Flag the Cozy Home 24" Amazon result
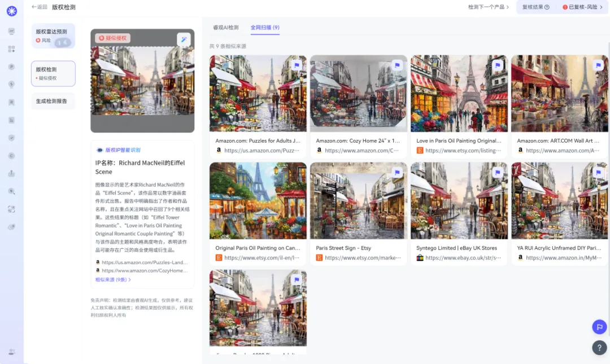The width and height of the screenshot is (610, 364). (x=397, y=65)
